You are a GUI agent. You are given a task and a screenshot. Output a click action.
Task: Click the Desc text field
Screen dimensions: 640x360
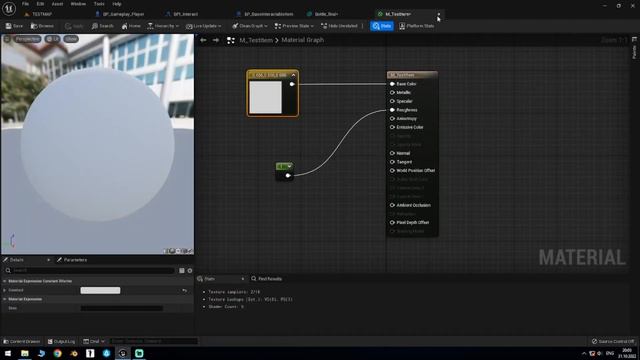pos(122,308)
